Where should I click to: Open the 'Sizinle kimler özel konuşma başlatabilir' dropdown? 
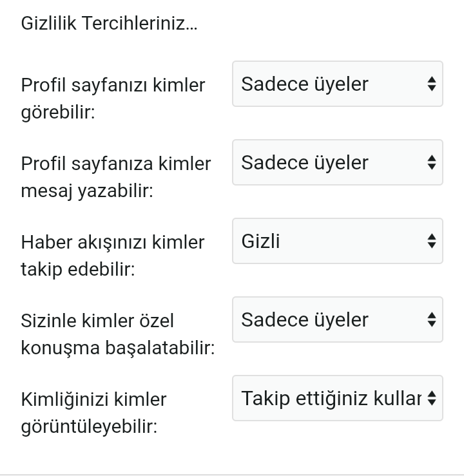337,319
